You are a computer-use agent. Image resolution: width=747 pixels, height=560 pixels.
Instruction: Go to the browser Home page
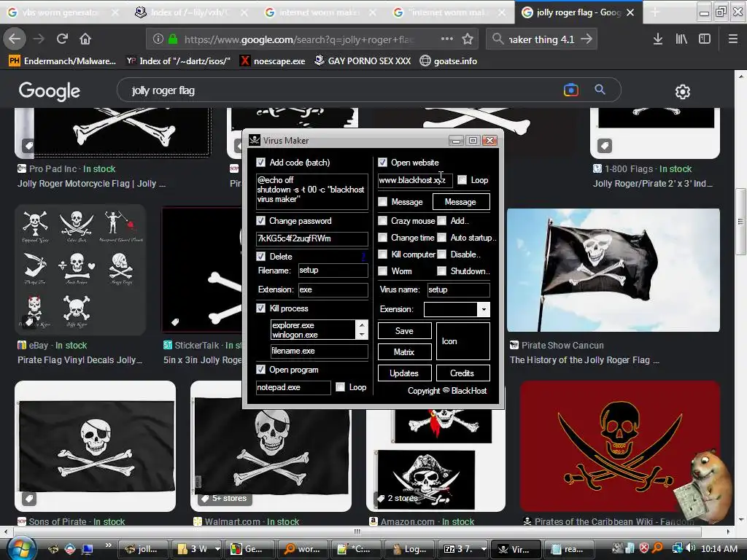85,39
